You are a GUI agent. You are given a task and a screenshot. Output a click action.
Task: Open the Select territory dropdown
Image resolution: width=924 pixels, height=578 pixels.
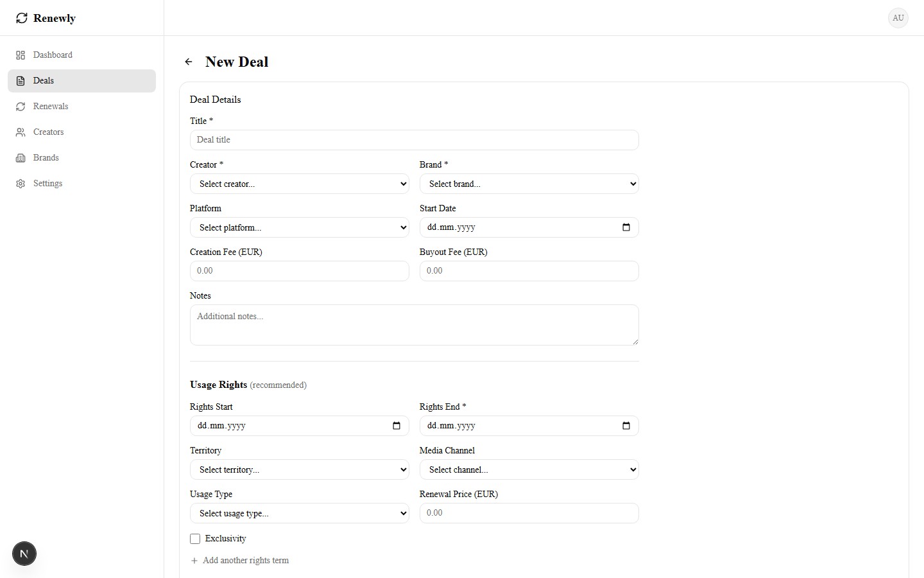coord(299,470)
